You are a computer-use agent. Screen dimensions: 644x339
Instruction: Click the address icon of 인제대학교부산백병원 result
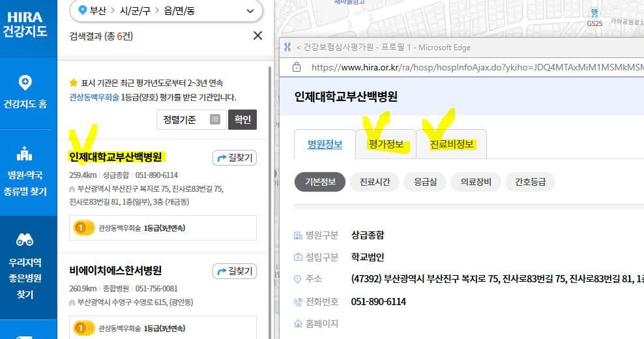72,190
